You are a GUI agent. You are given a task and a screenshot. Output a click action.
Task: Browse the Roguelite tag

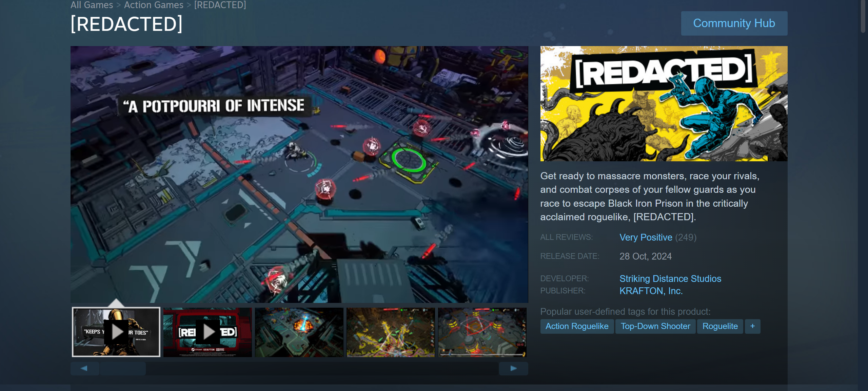pyautogui.click(x=720, y=326)
